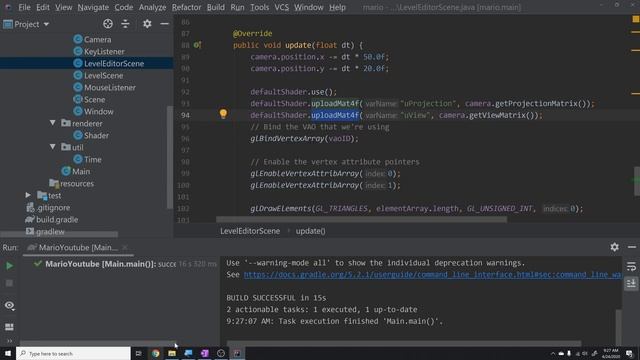Click the locate-in-project target icon
The width and height of the screenshot is (640, 360).
108,24
